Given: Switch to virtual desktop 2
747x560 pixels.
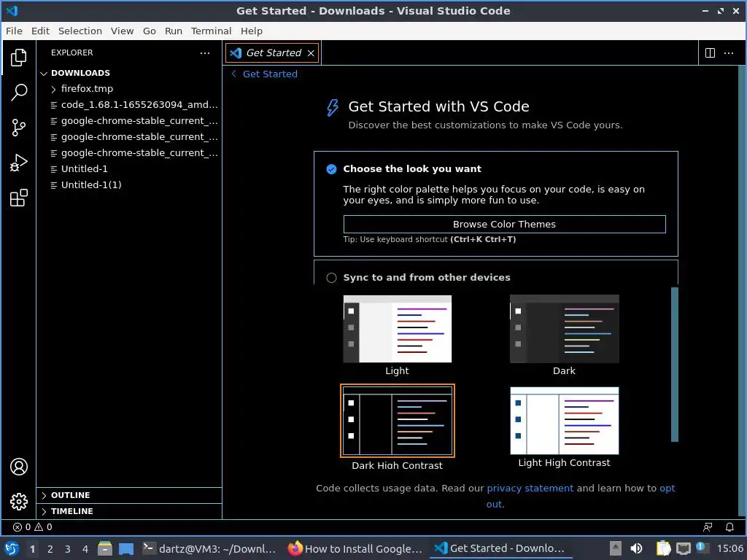Looking at the screenshot, I should point(50,549).
